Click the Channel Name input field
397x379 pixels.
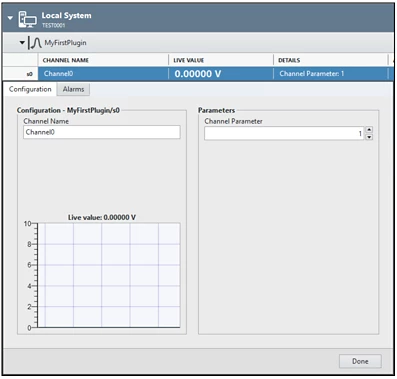(x=102, y=132)
